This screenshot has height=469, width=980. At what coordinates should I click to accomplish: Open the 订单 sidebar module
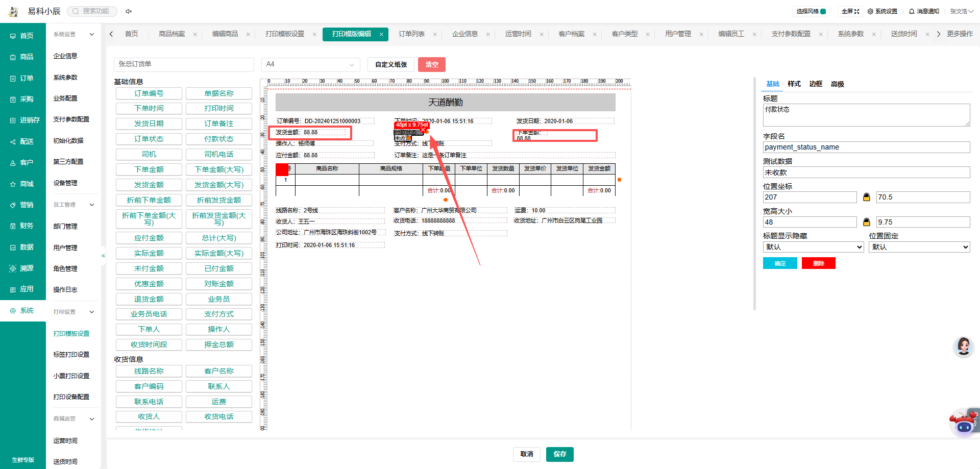click(22, 78)
